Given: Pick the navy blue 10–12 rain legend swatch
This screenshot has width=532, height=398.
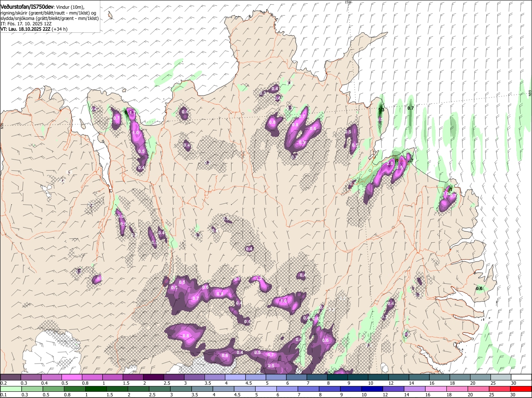Looking at the screenshot, I should pyautogui.click(x=373, y=389).
